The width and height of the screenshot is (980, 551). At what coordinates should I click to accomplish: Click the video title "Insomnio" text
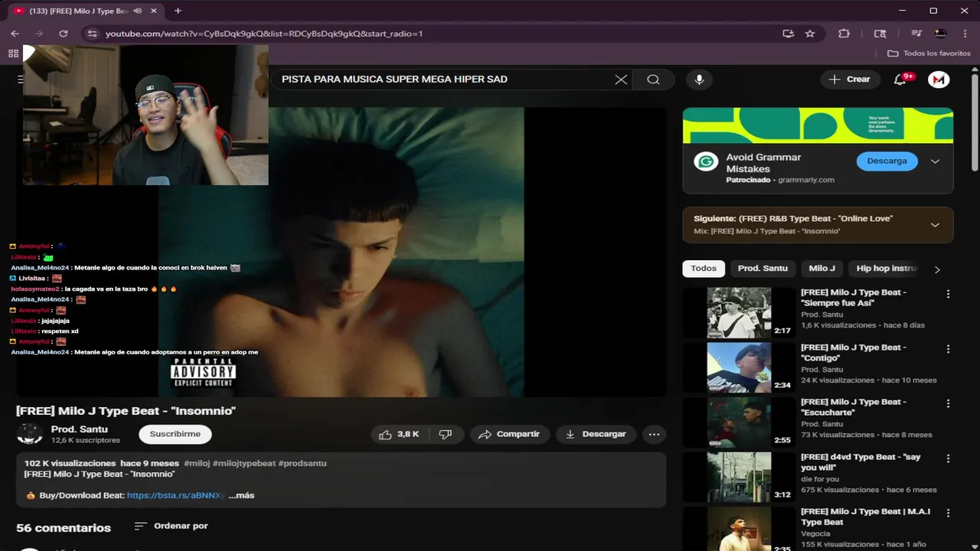click(126, 411)
